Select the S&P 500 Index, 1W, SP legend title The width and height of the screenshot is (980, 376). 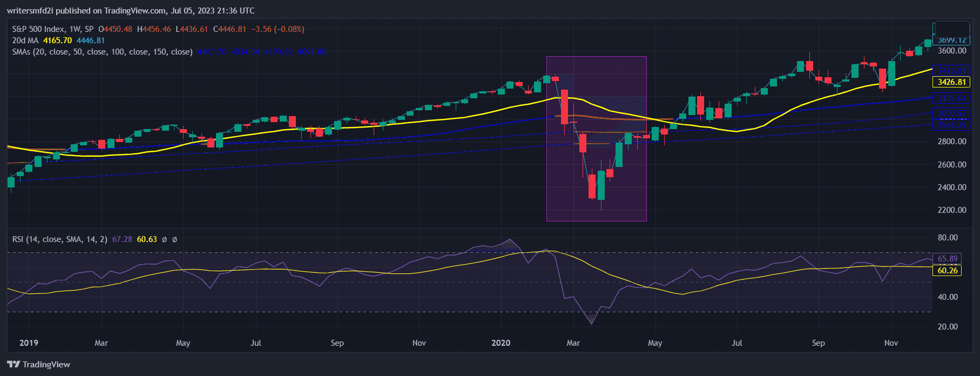click(53, 29)
